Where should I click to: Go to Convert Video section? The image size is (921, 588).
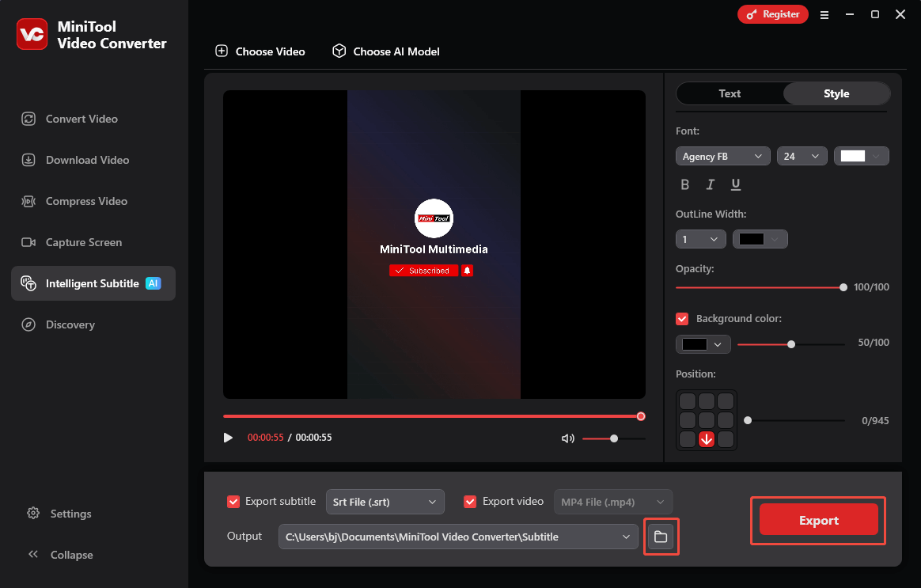(81, 119)
